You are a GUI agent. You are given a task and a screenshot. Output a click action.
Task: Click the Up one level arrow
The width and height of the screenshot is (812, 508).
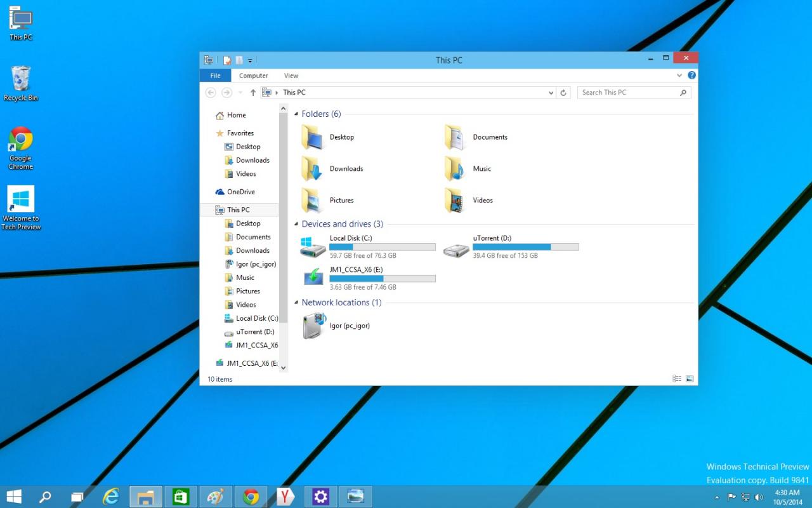[x=253, y=93]
